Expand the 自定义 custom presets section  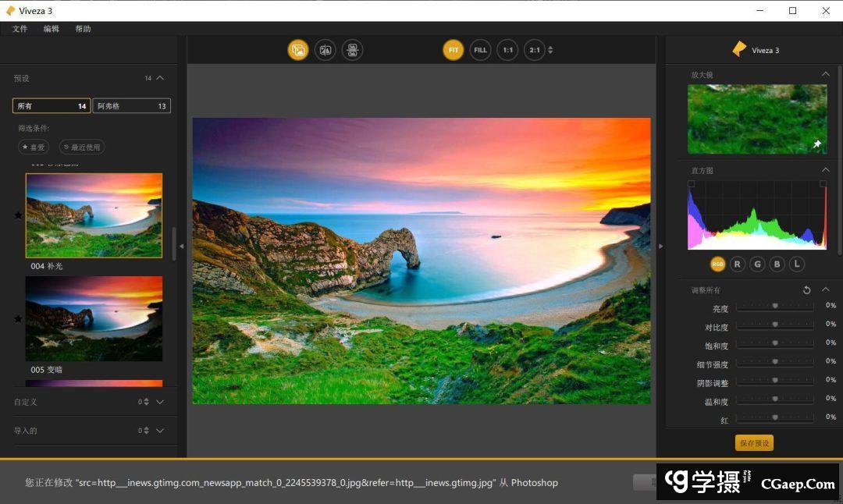[160, 402]
